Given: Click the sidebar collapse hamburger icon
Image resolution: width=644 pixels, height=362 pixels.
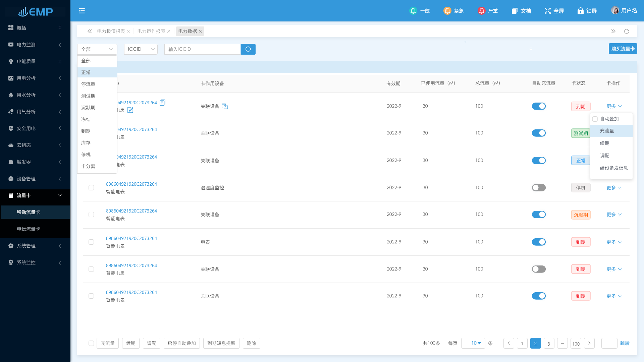Looking at the screenshot, I should pos(82,11).
